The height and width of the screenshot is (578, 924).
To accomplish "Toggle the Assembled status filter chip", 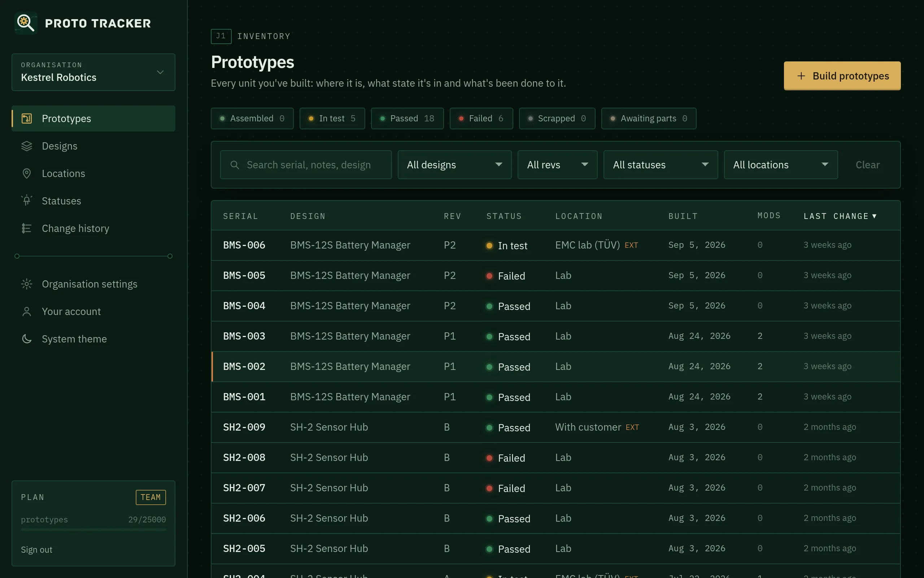I will [x=252, y=118].
